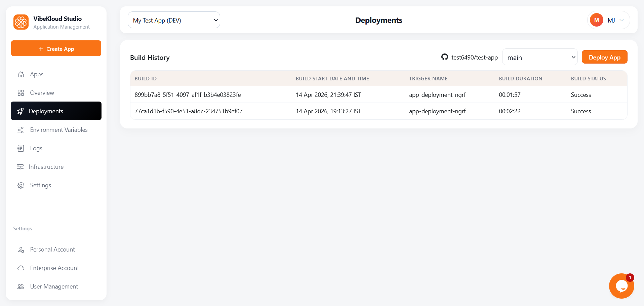644x306 pixels.
Task: Click the Overview grid icon
Action: click(21, 93)
